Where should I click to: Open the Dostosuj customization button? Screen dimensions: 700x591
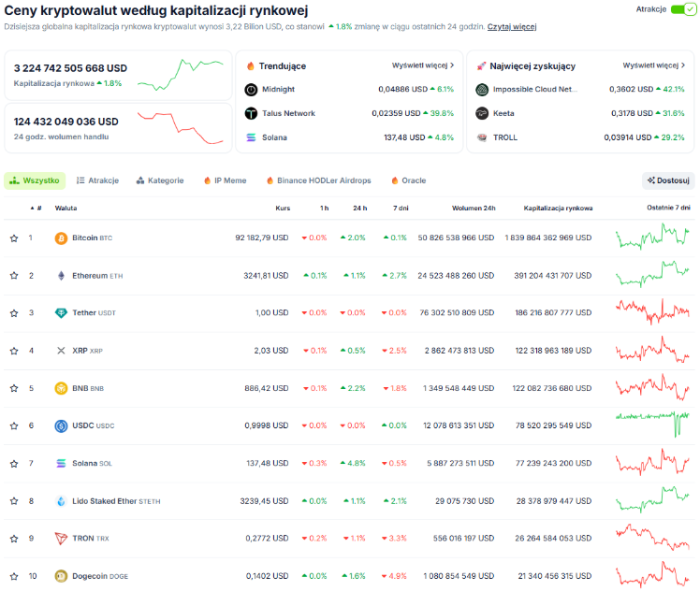point(668,180)
